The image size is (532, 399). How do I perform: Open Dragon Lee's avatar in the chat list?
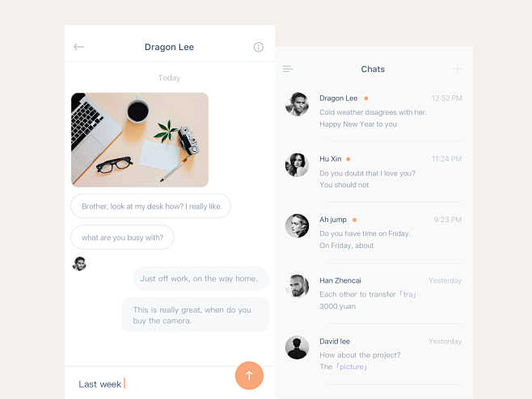tap(297, 104)
